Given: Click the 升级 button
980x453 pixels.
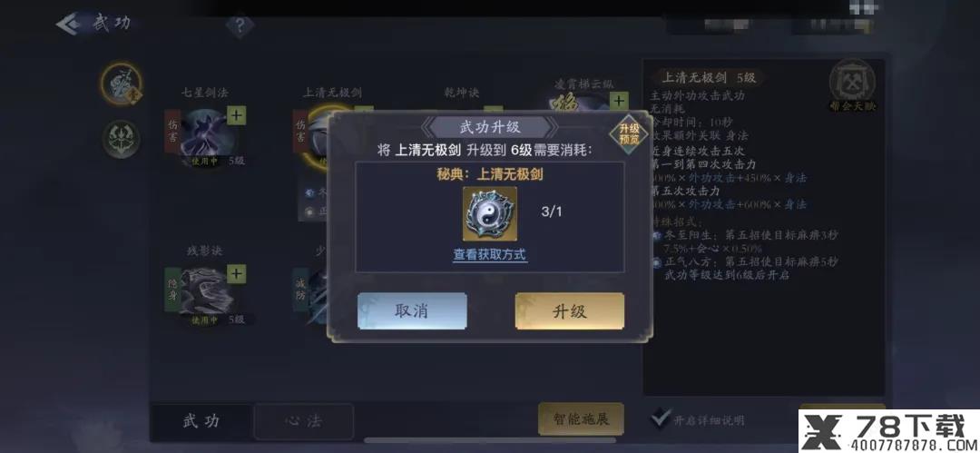Looking at the screenshot, I should coord(569,311).
